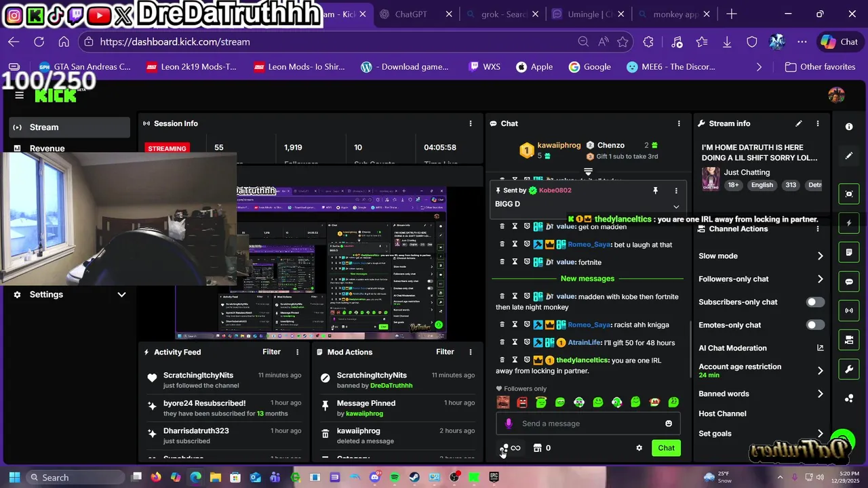Click the ban shield icon on AtrainLife's message
Viewport: 868px width, 488px height.
click(x=527, y=342)
